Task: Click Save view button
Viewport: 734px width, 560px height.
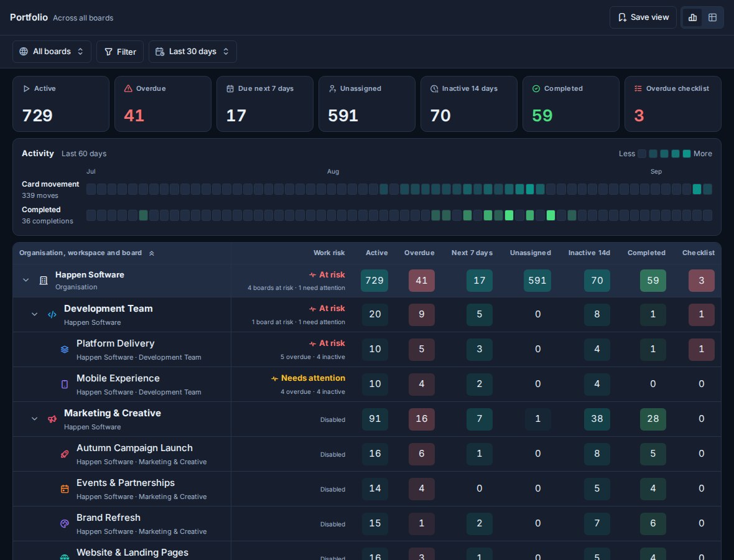Action: click(643, 17)
